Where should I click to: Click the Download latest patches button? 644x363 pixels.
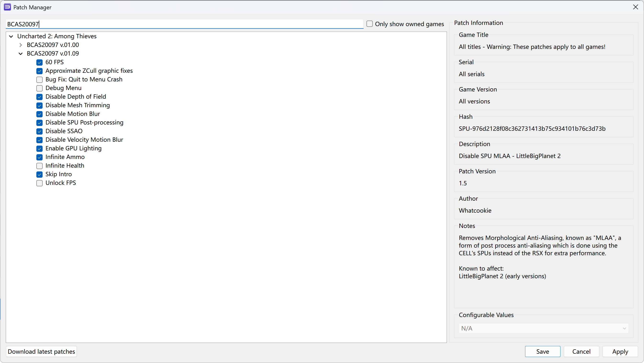click(x=42, y=352)
